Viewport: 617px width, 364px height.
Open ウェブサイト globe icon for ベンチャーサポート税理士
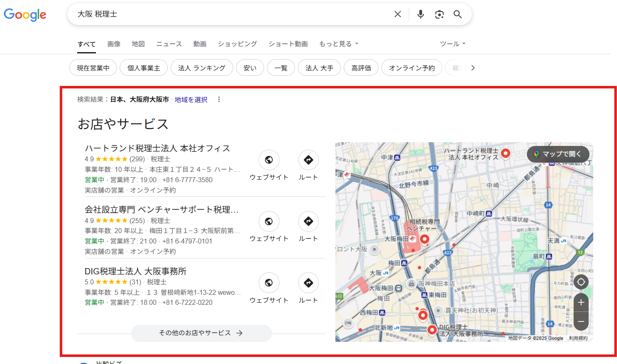tap(269, 221)
